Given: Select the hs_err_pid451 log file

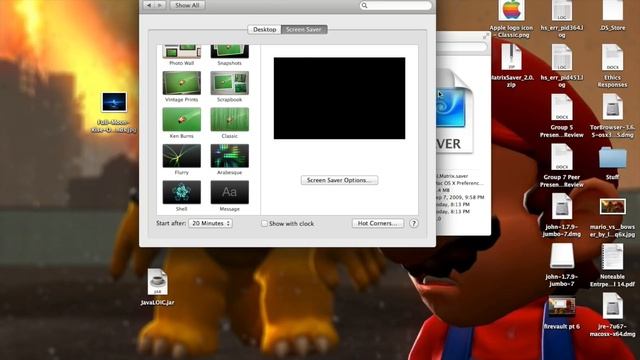Looking at the screenshot, I should [x=562, y=57].
